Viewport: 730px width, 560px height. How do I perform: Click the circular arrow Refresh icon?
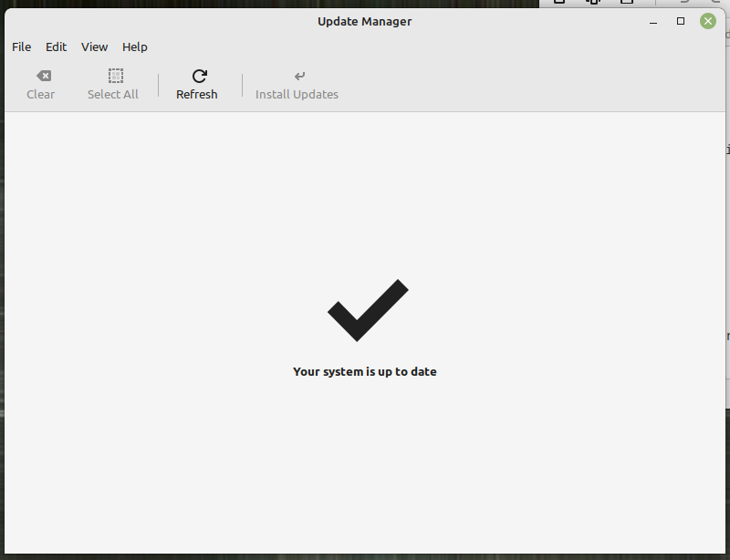pyautogui.click(x=199, y=76)
